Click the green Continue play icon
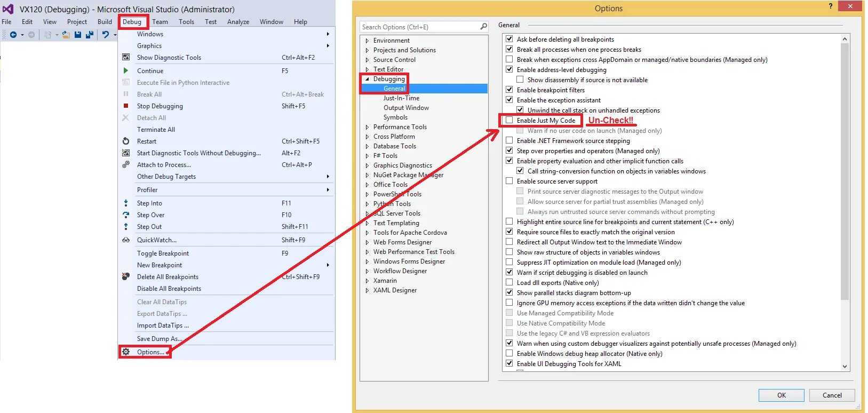 [x=126, y=70]
